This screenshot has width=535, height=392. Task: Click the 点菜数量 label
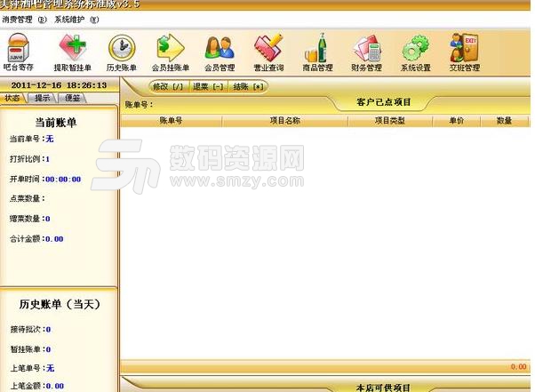(27, 199)
